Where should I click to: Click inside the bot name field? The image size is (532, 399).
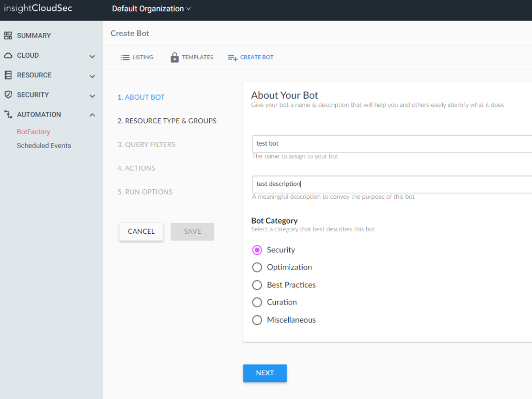(x=362, y=143)
